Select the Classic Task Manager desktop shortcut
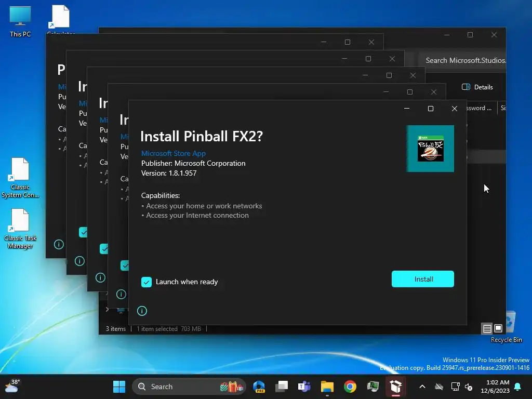 [20, 229]
